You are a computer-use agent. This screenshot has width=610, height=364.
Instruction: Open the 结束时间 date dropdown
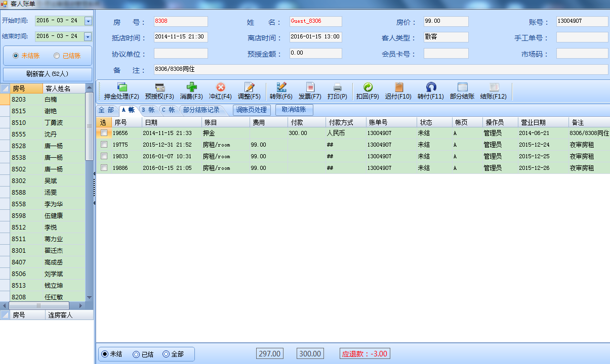click(x=88, y=36)
